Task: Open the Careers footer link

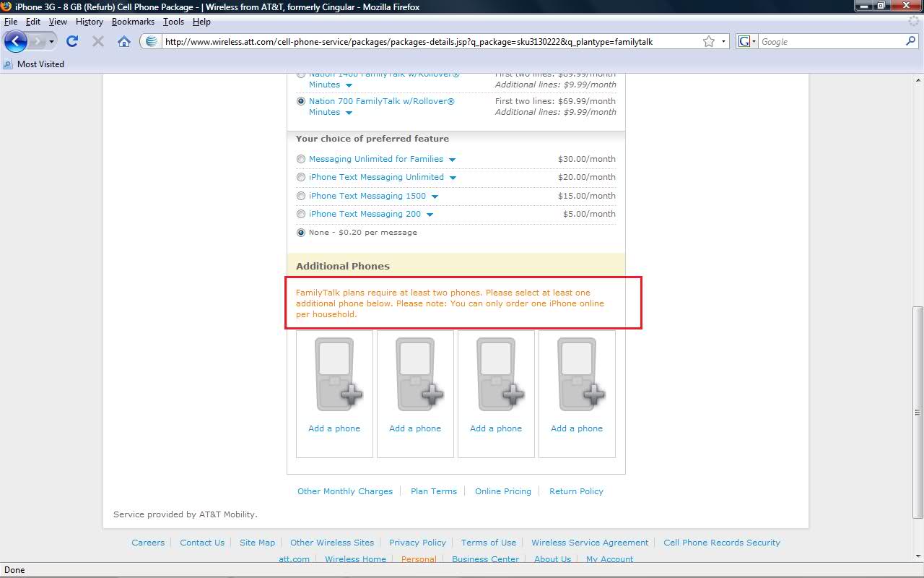Action: click(x=148, y=543)
